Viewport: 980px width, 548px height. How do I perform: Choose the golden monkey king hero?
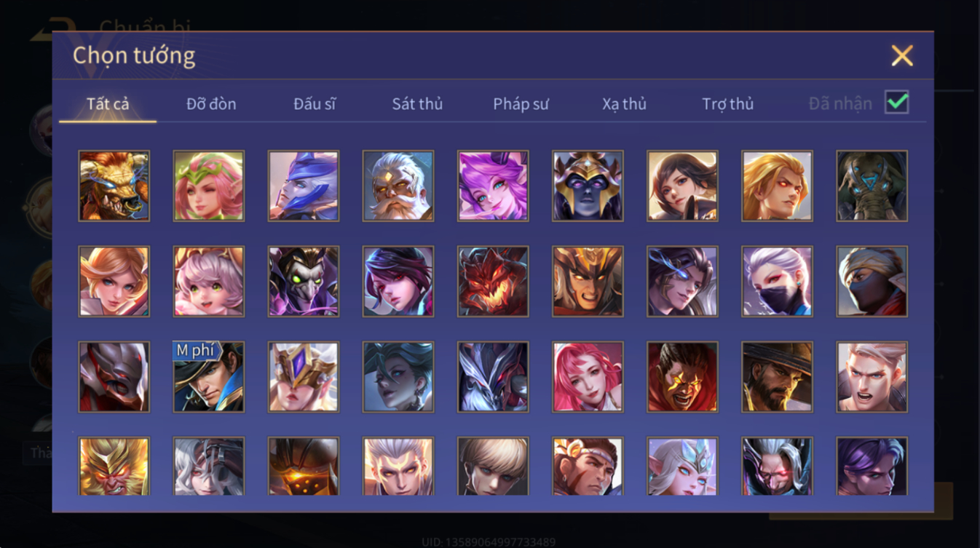pyautogui.click(x=114, y=466)
